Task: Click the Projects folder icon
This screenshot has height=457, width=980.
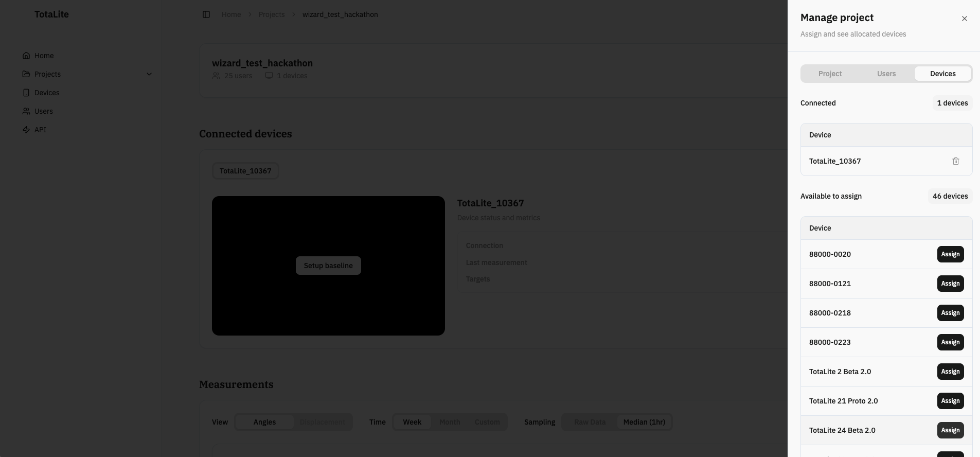Action: coord(26,74)
